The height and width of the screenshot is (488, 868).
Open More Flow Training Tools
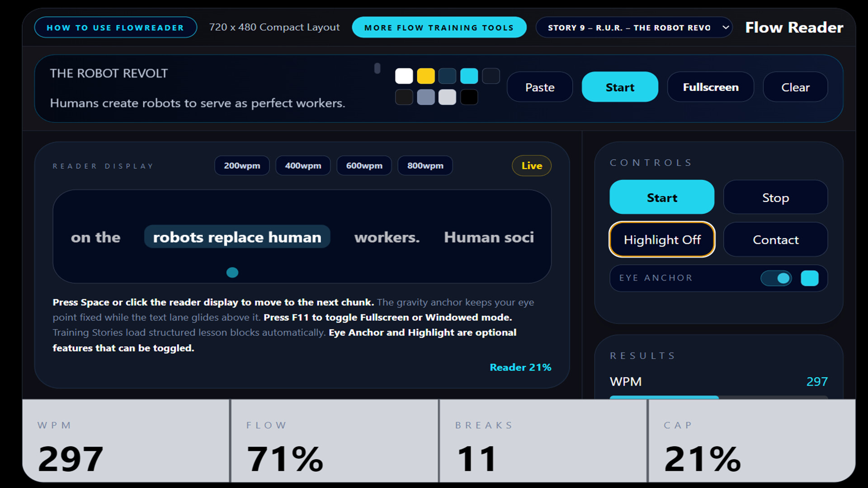coord(439,27)
